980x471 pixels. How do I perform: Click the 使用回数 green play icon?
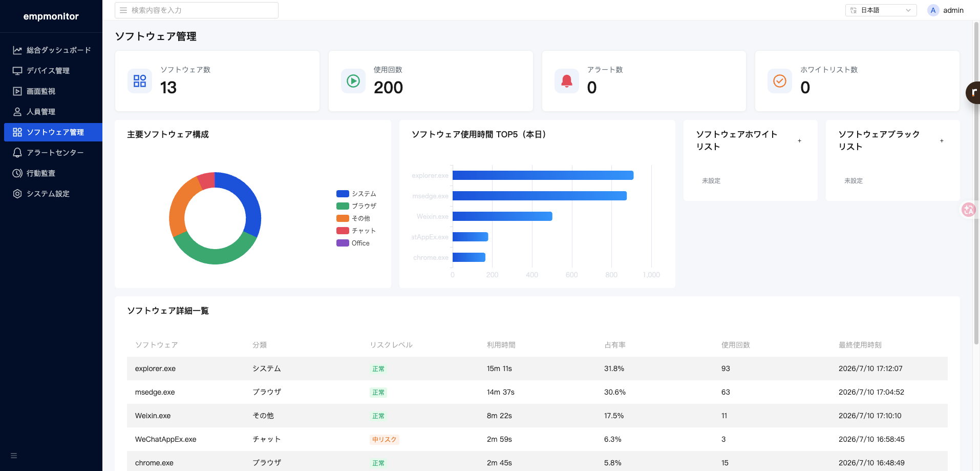tap(353, 81)
